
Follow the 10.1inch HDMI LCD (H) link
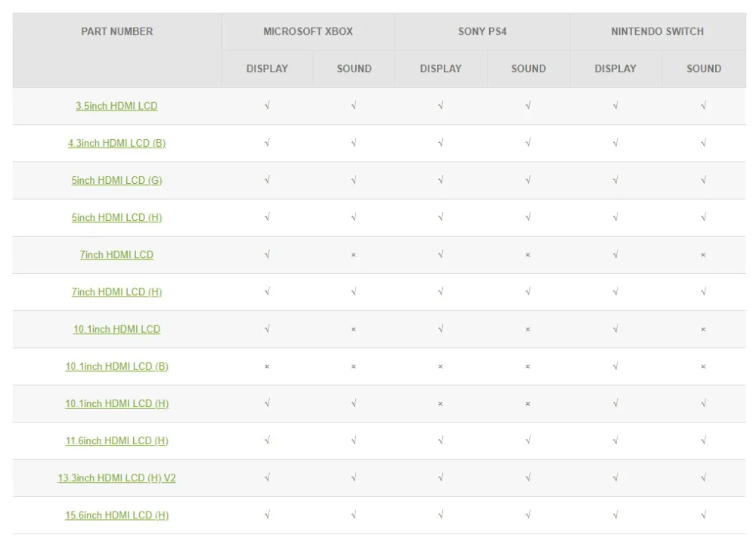(x=116, y=403)
